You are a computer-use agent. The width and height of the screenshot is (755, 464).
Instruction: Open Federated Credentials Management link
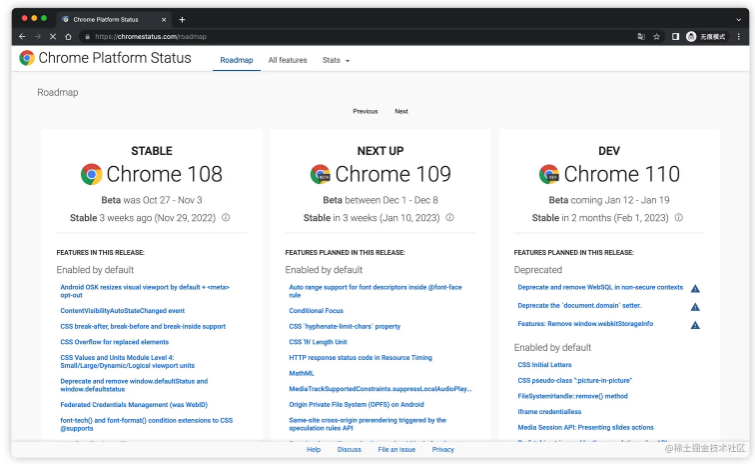pyautogui.click(x=133, y=405)
